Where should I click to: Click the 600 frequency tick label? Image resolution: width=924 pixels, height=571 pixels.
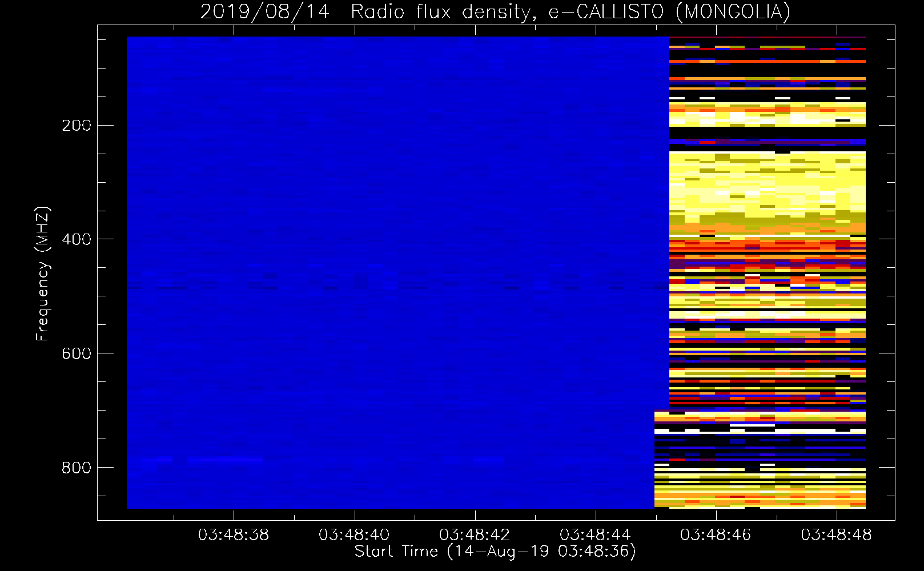click(76, 353)
